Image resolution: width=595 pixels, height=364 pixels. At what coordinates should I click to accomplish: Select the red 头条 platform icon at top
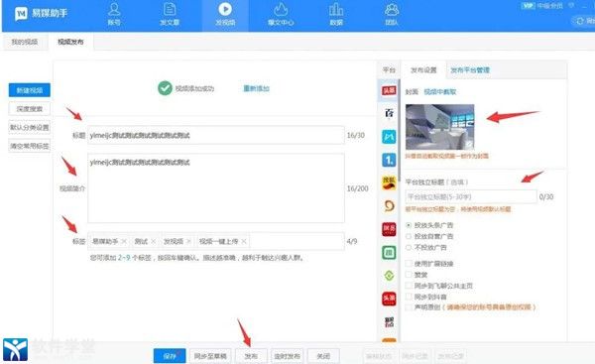tap(389, 90)
